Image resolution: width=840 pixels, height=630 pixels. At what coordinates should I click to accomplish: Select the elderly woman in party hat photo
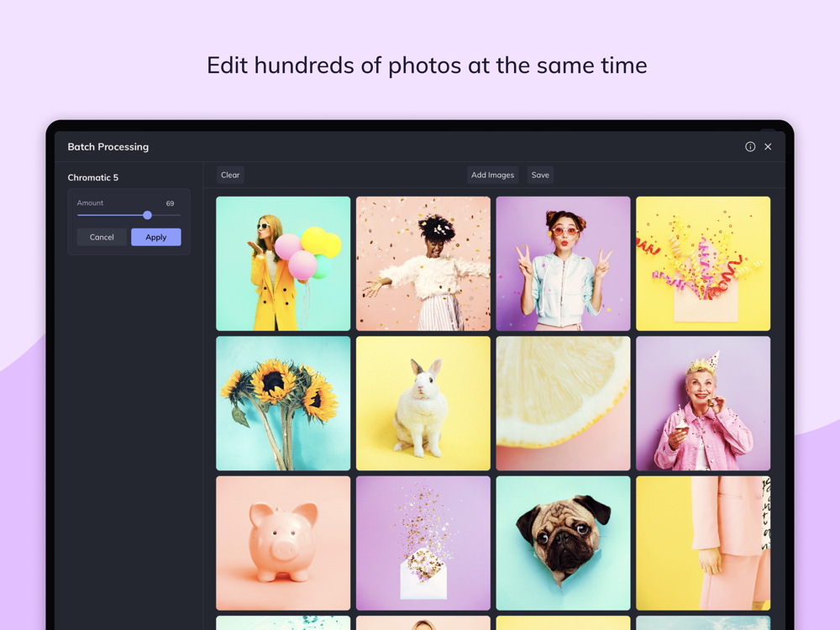[x=703, y=403]
